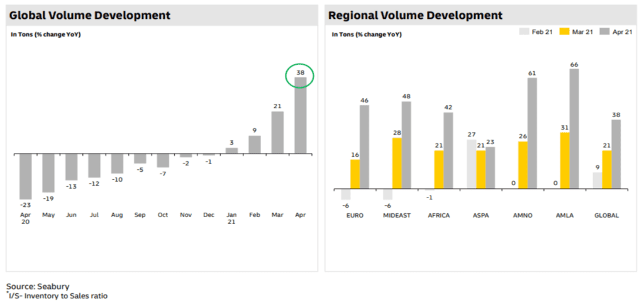Click the 'Dec' axis label

209,215
